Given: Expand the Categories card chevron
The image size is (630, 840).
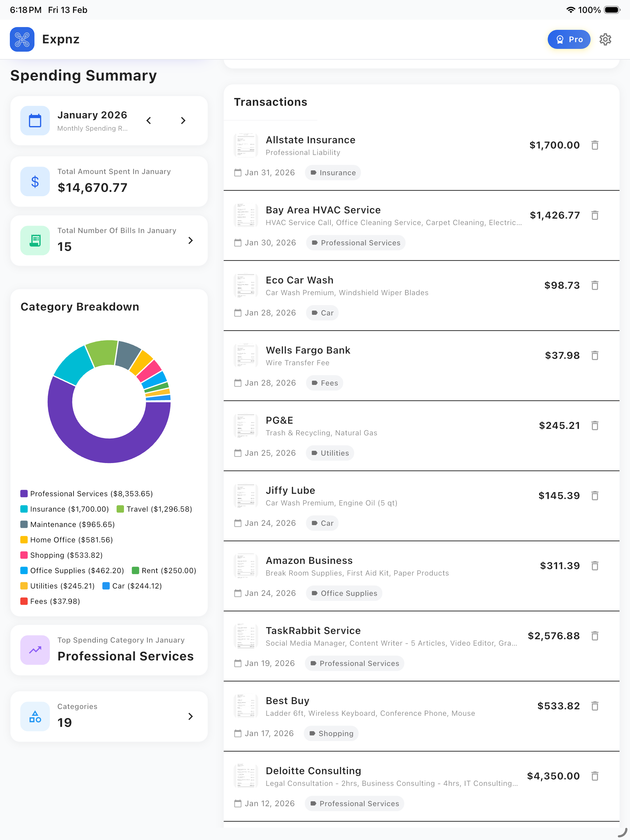Looking at the screenshot, I should click(x=191, y=717).
